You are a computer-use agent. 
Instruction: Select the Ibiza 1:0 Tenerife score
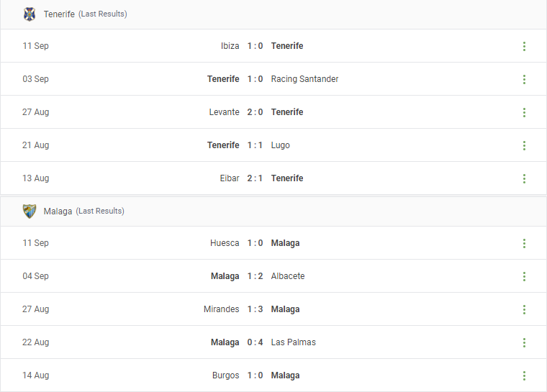[x=255, y=46]
